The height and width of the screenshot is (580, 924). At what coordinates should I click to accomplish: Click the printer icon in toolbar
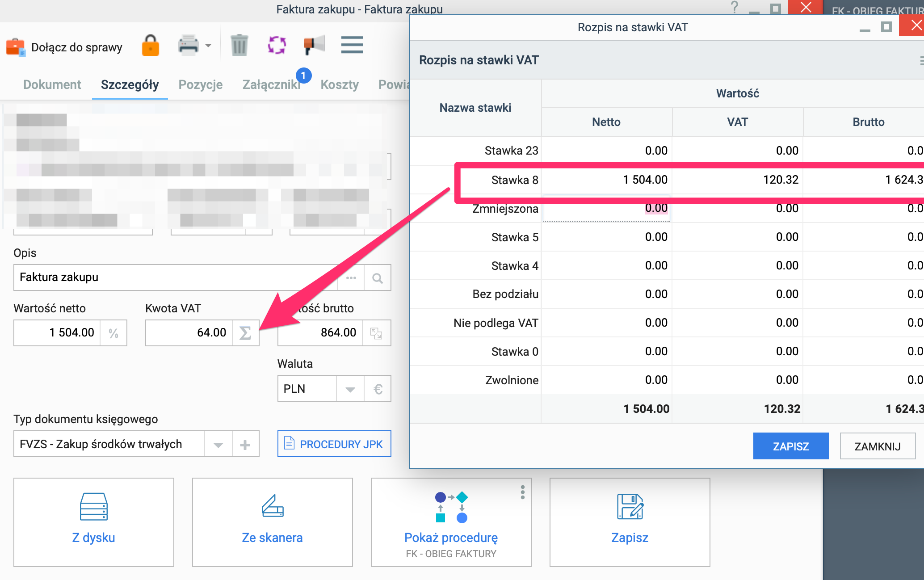click(188, 46)
